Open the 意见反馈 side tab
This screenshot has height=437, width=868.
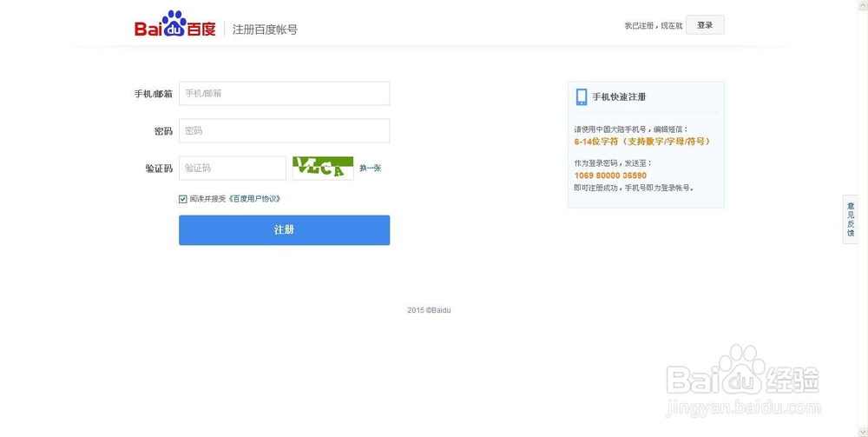851,219
